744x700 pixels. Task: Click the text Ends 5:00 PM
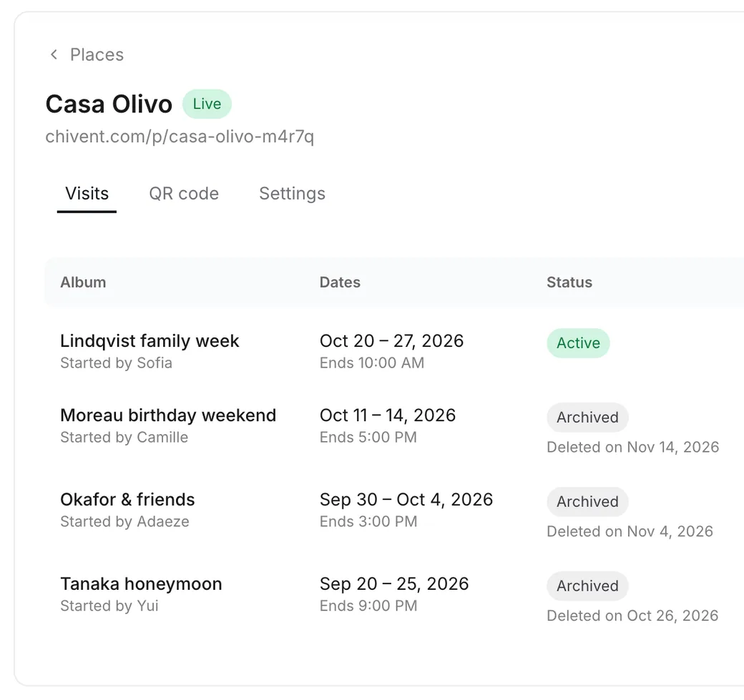point(368,438)
